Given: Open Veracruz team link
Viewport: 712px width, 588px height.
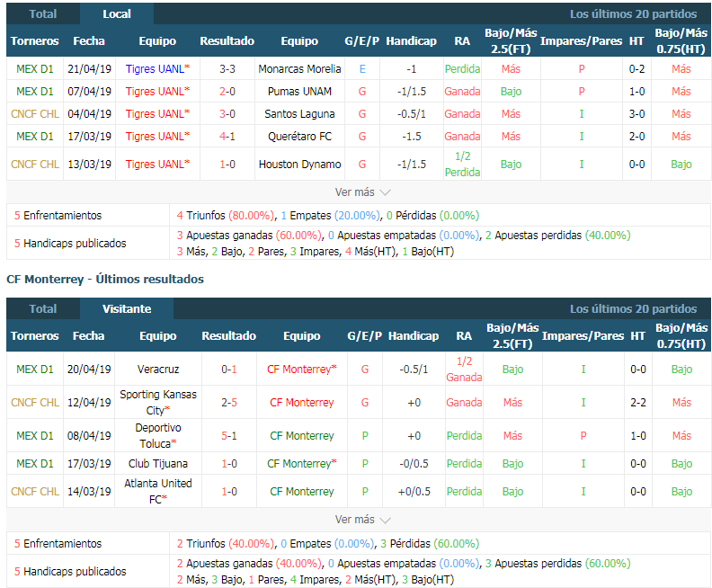Looking at the screenshot, I should 158,370.
